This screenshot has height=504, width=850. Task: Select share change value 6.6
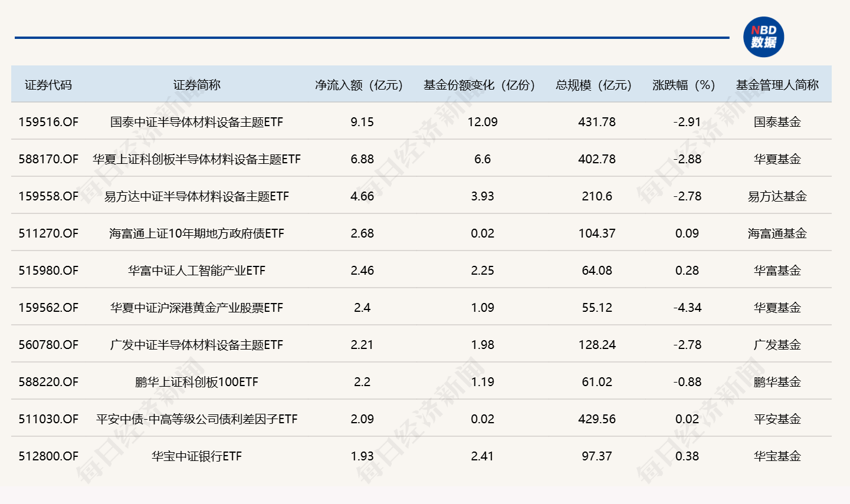pos(483,159)
